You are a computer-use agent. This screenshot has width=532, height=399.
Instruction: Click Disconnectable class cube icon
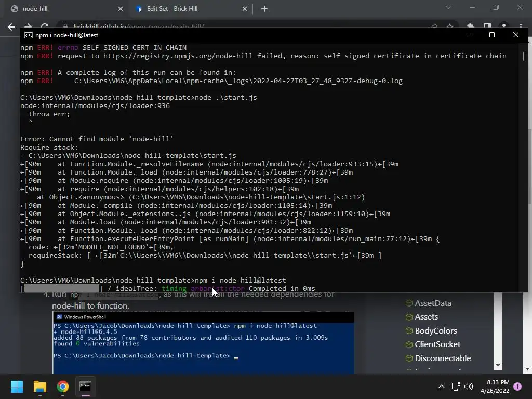tap(409, 358)
